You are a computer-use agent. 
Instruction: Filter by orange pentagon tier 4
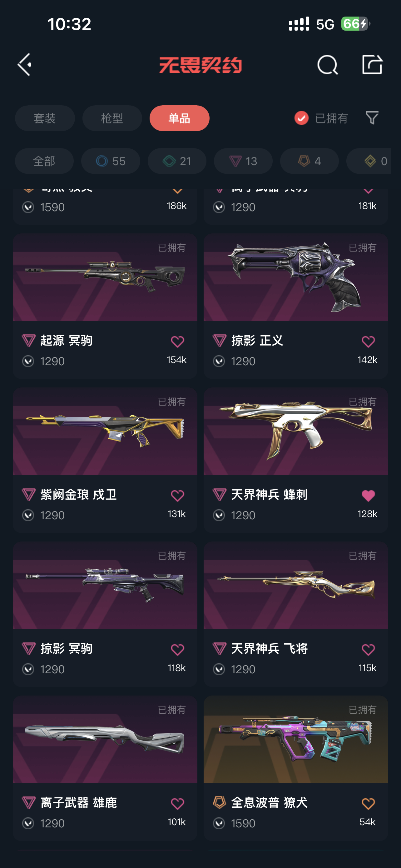[309, 161]
